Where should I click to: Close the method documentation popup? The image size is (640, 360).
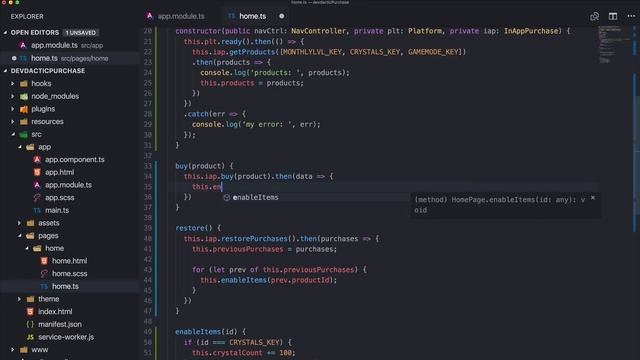(x=593, y=198)
